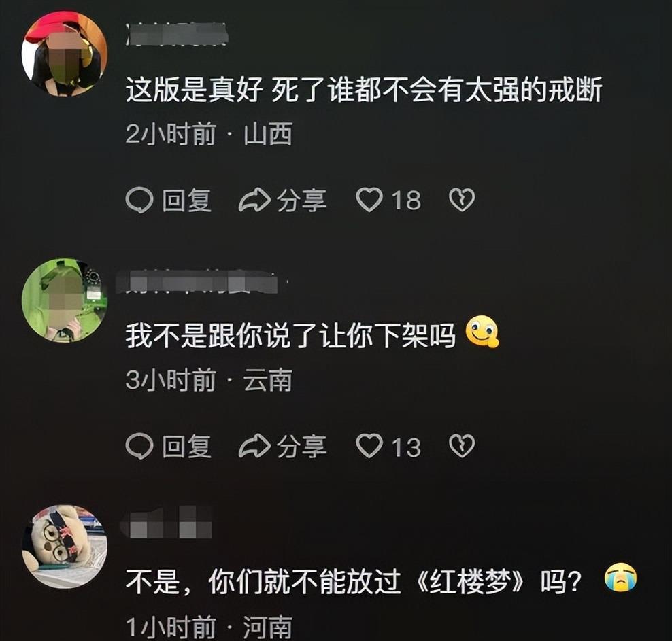Image resolution: width=672 pixels, height=641 pixels.
Task: Tap 分享 text on the second comment
Action: click(x=302, y=446)
